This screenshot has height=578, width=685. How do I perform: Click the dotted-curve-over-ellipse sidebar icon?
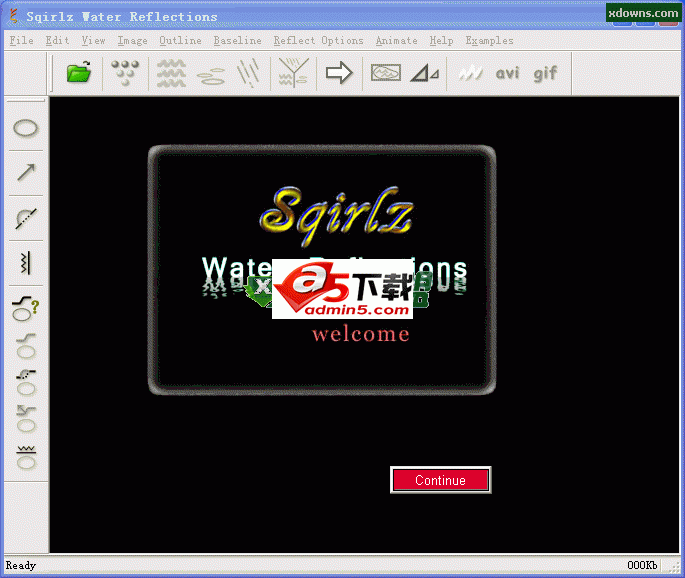(26, 383)
